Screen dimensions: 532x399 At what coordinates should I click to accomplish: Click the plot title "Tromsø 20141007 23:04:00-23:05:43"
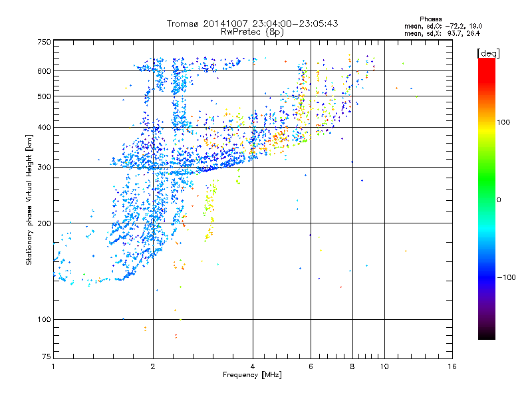point(252,23)
